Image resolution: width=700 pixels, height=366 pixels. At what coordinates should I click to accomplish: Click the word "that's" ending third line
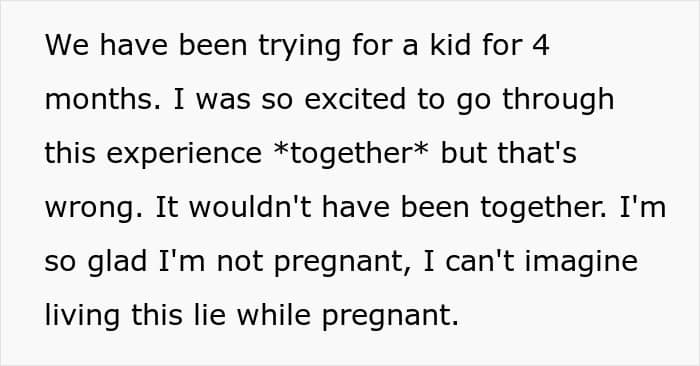tap(537, 153)
